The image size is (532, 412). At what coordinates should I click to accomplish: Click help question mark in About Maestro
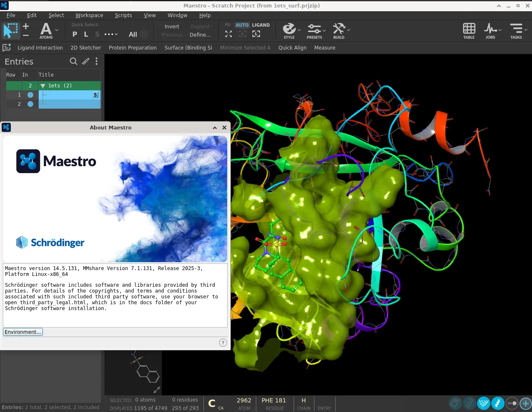(223, 343)
